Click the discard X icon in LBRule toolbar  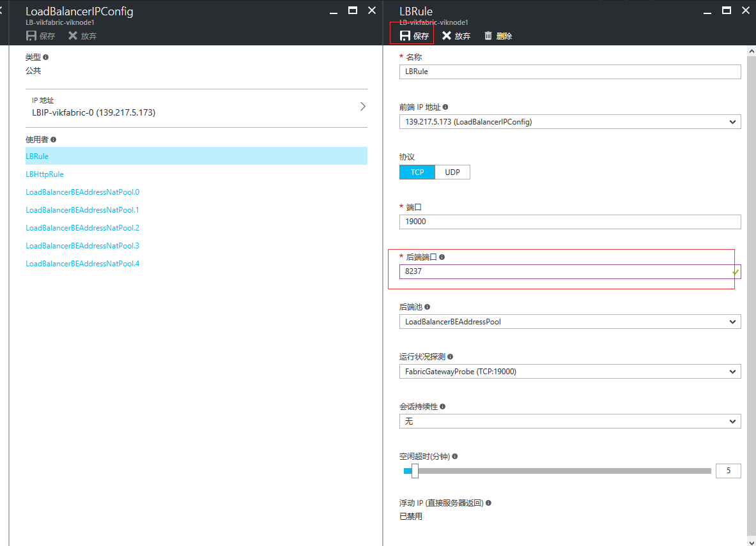coord(447,36)
